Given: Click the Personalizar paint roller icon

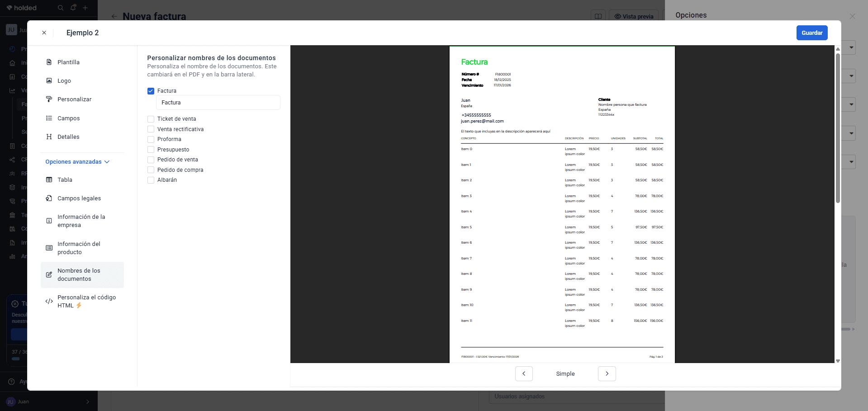Looking at the screenshot, I should [49, 99].
